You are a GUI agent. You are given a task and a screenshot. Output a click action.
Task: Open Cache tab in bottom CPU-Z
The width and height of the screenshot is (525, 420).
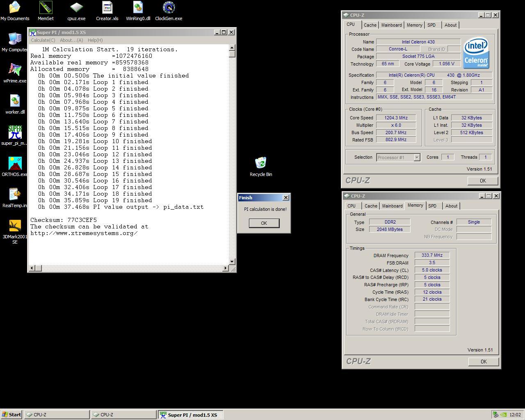(371, 206)
